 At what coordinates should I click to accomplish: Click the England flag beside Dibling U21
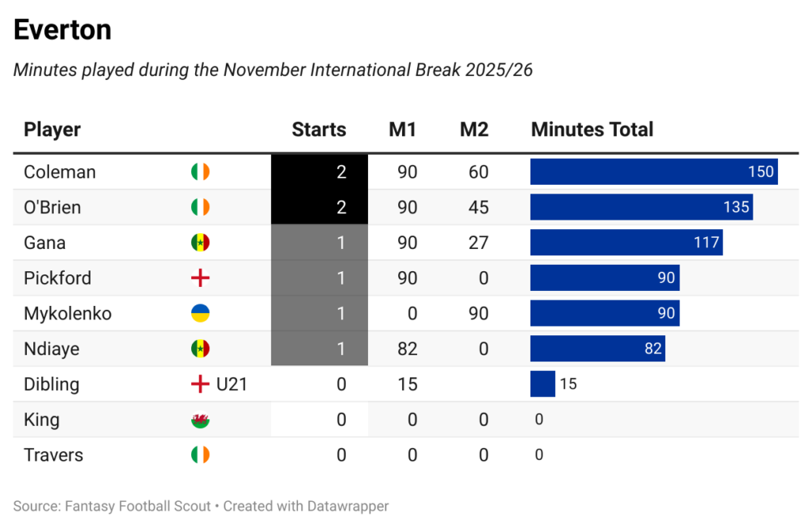200,385
